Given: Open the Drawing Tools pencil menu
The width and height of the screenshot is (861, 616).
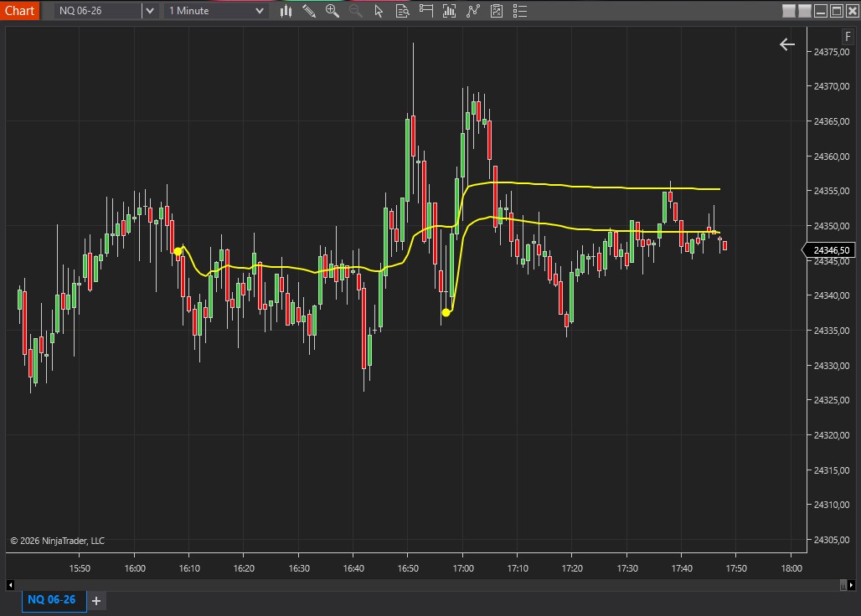Looking at the screenshot, I should pos(309,11).
